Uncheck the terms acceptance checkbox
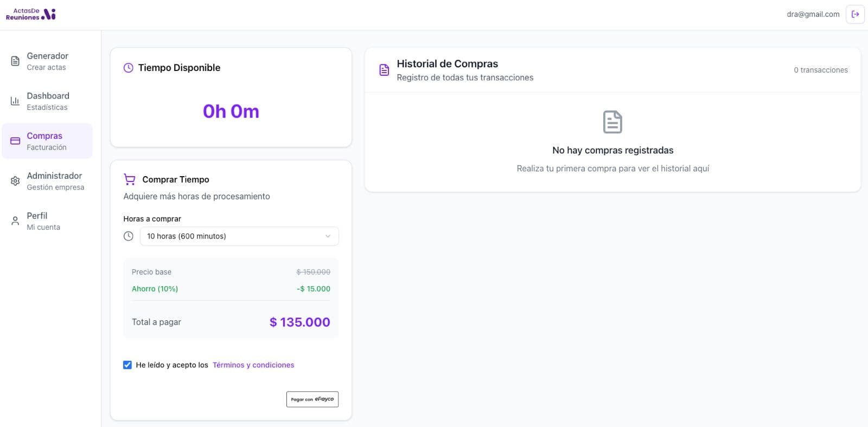868x427 pixels. tap(127, 365)
